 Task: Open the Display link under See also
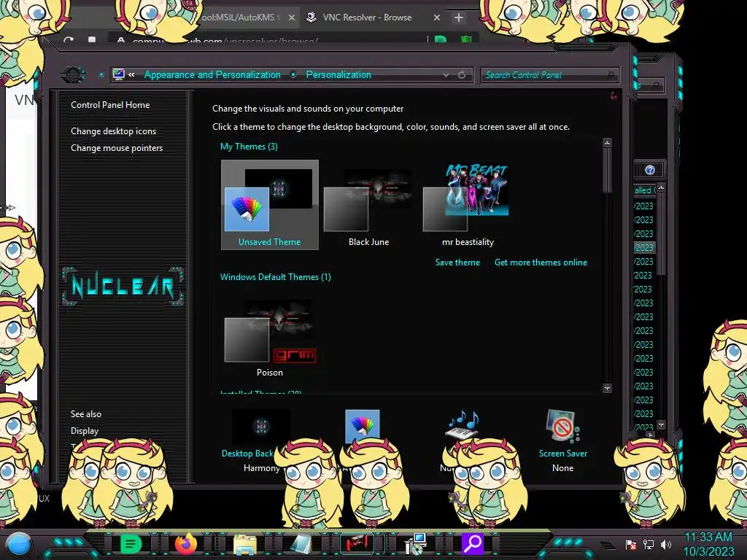coord(85,431)
